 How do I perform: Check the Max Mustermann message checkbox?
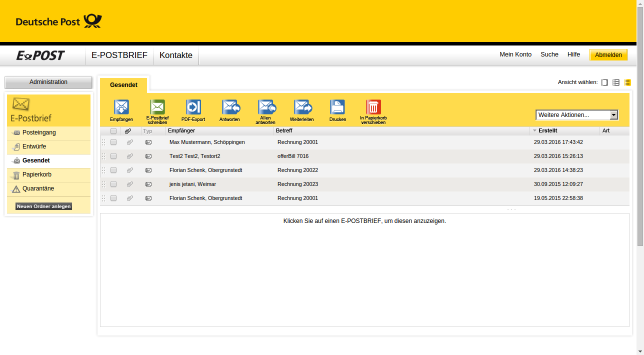click(x=113, y=142)
